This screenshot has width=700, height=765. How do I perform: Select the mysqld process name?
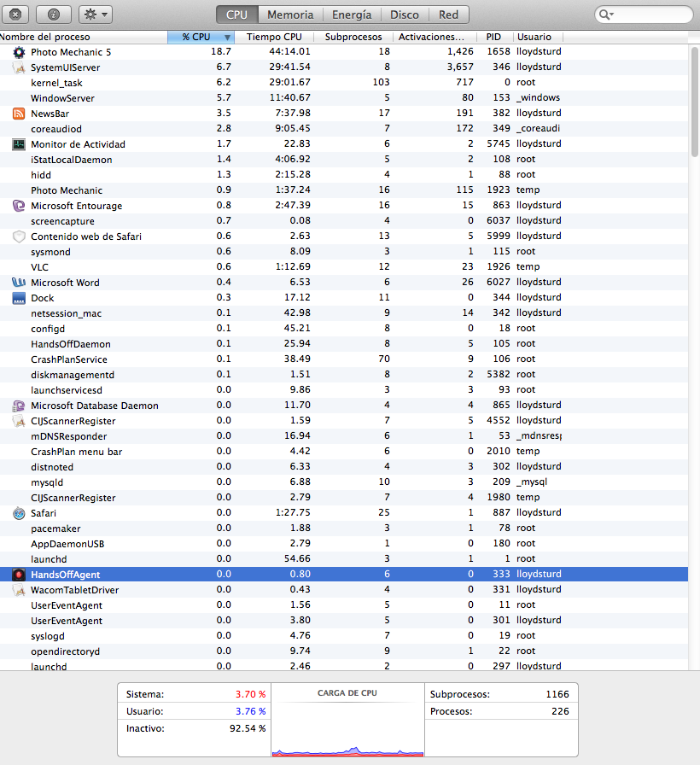pos(47,482)
